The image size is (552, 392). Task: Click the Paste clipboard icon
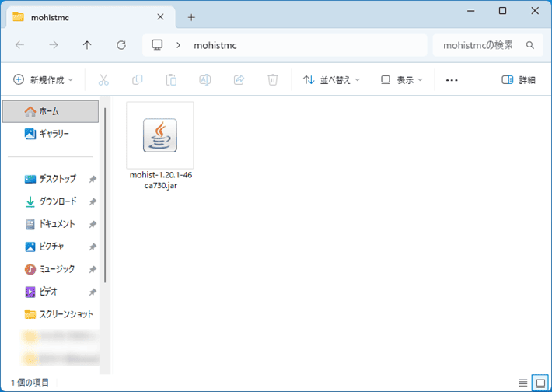(171, 80)
